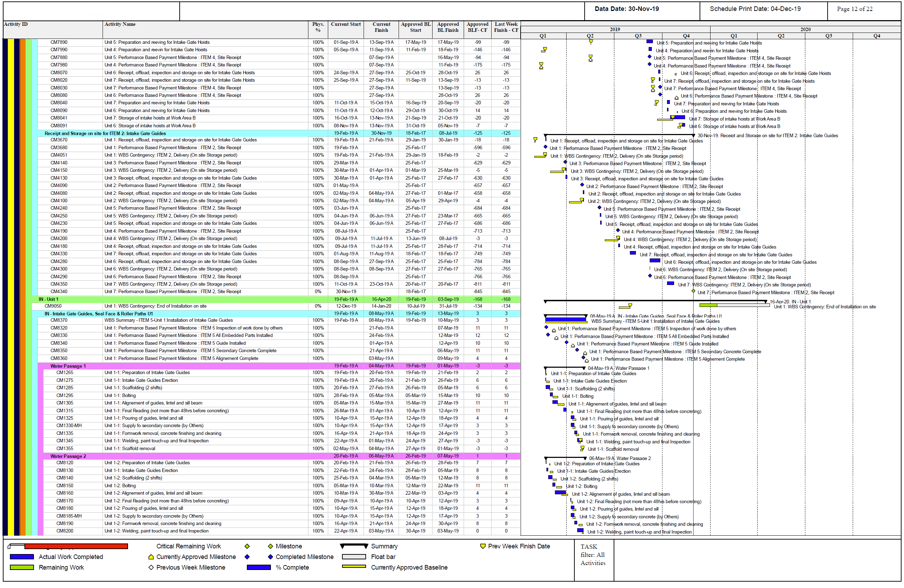Click the Previous Week Milestone diamond icon
The image size is (904, 588).
[x=151, y=567]
